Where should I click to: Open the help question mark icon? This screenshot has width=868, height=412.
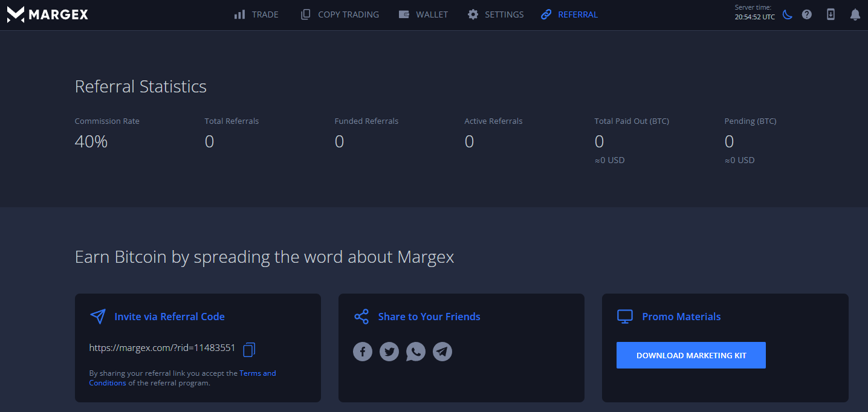coord(807,14)
